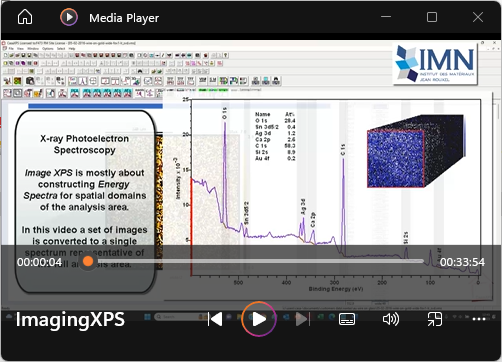Switch to mini player view

(435, 319)
